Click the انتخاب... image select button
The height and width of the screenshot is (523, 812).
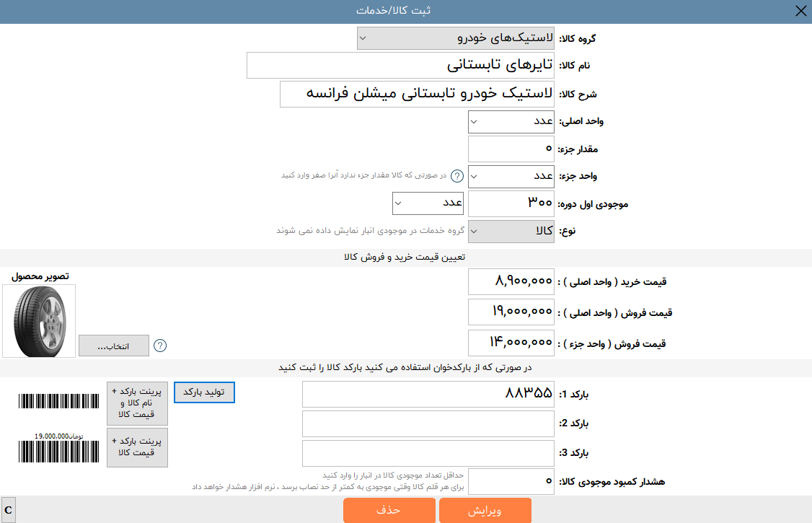pos(114,346)
